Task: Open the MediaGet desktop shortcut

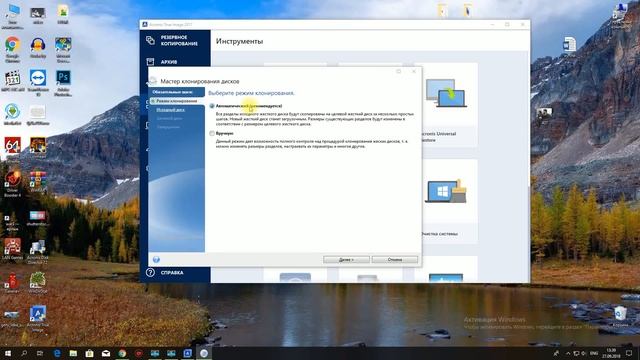Action: tap(13, 111)
